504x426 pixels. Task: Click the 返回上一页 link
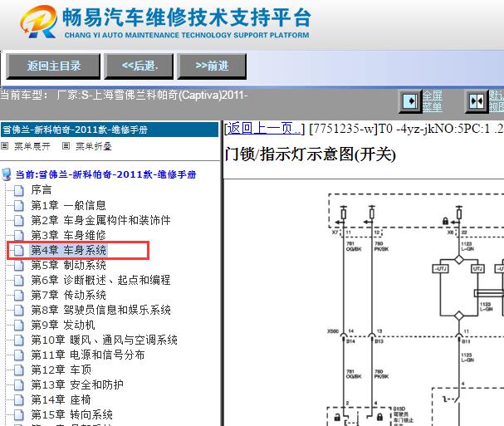click(x=264, y=129)
